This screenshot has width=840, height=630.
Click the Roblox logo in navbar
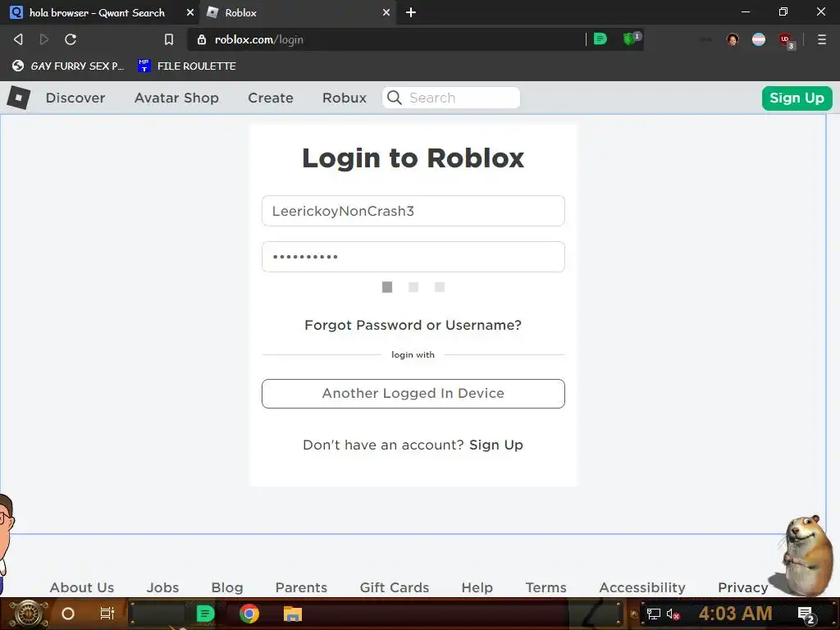tap(19, 98)
